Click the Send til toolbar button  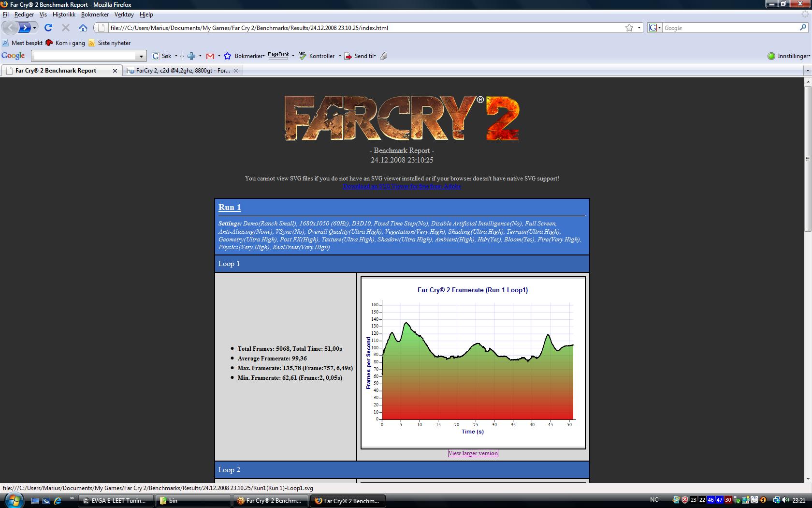(x=360, y=56)
